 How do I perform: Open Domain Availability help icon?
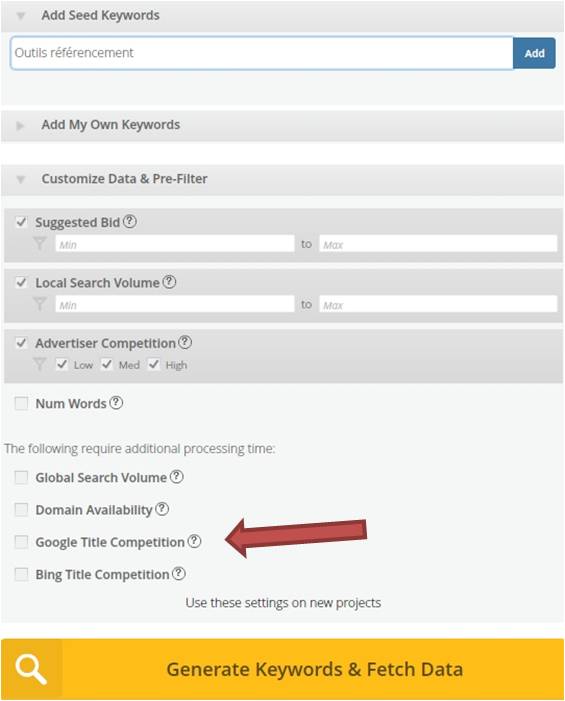pyautogui.click(x=162, y=509)
